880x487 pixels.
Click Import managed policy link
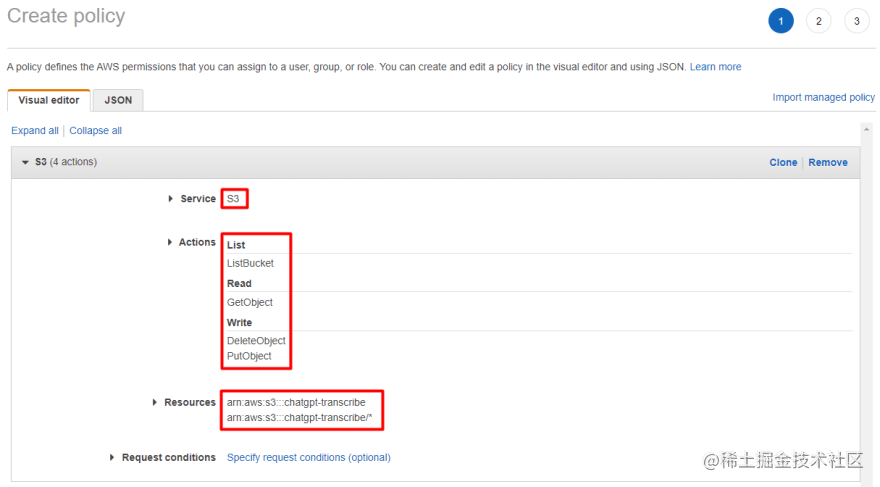click(823, 97)
